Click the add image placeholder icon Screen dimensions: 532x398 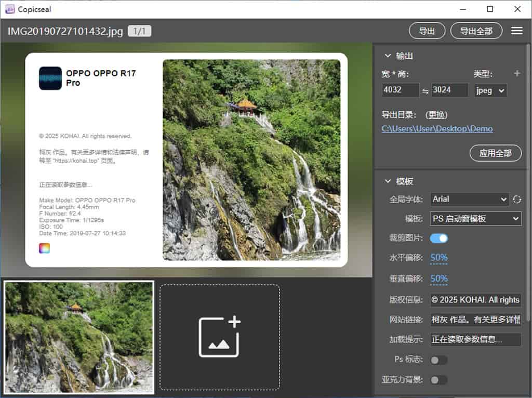click(220, 337)
